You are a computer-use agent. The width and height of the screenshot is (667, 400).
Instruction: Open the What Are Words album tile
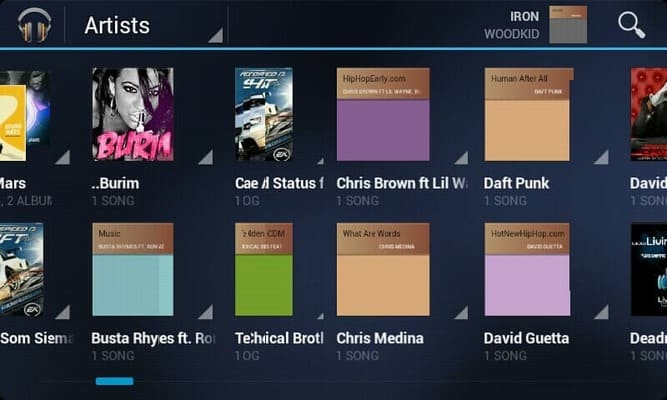click(x=383, y=269)
